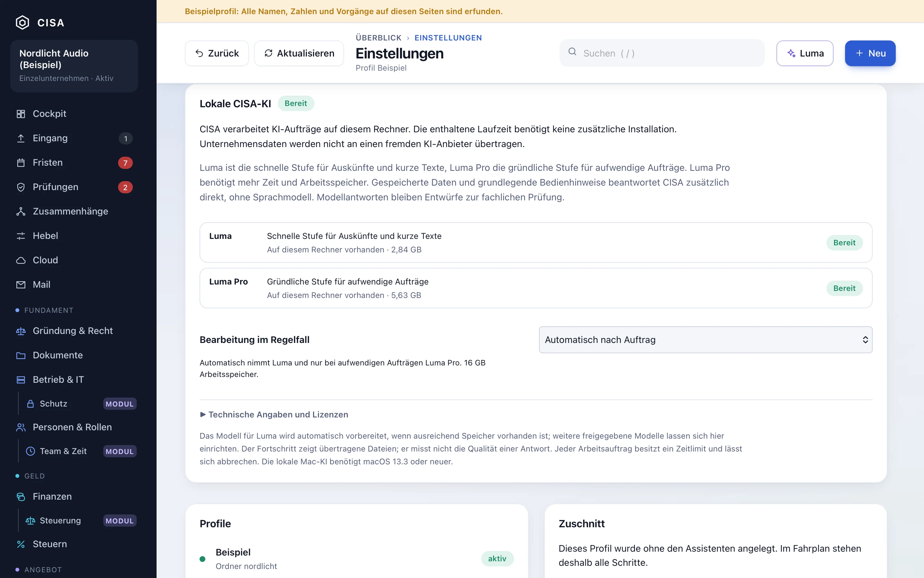This screenshot has height=578, width=924.
Task: Click the aktiv badge in Beispiel profile
Action: pos(497,558)
